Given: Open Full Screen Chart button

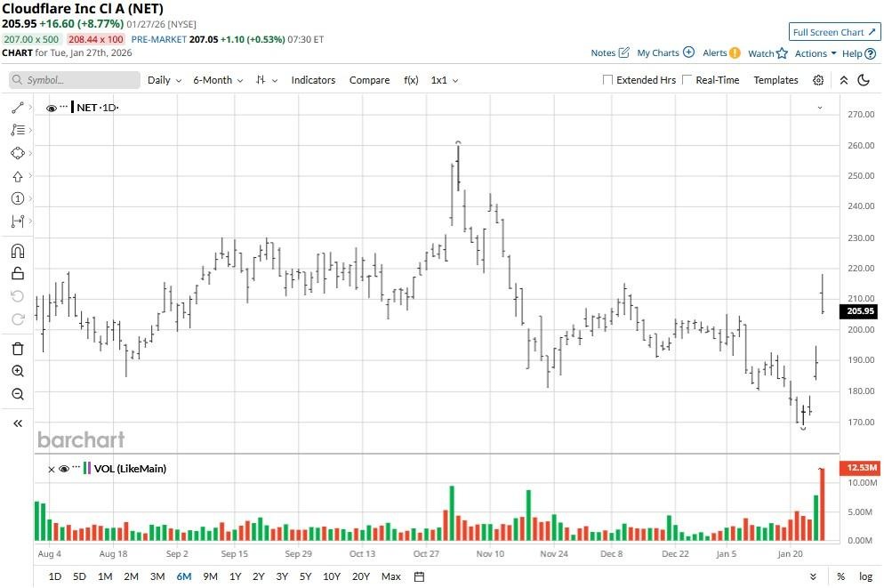Looking at the screenshot, I should (x=834, y=32).
